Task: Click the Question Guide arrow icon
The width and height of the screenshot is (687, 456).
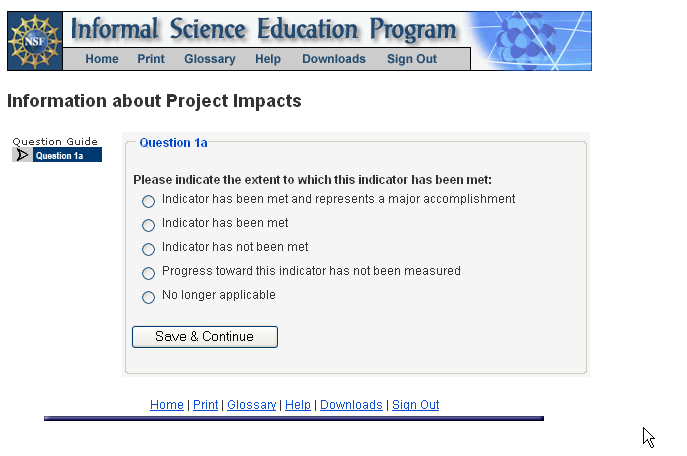Action: pyautogui.click(x=22, y=155)
